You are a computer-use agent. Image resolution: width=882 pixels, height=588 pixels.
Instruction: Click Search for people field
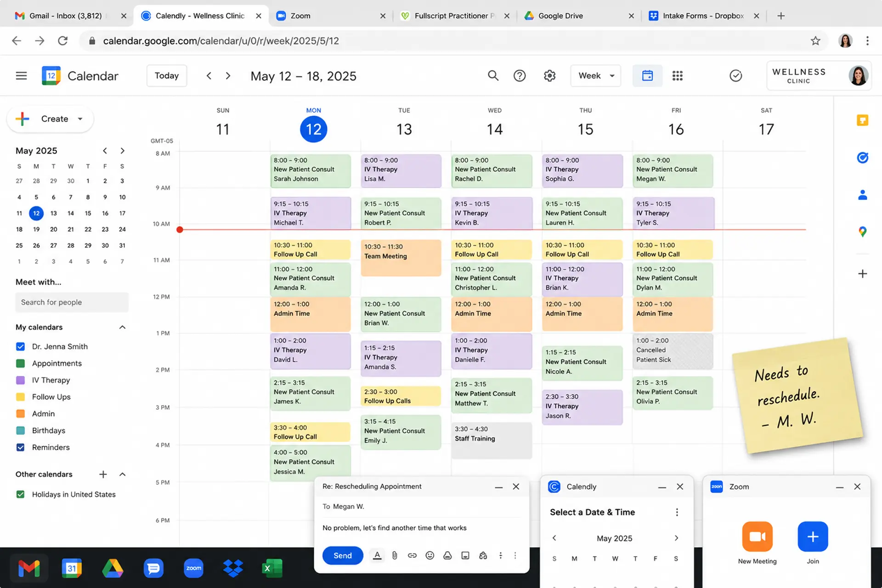coord(72,302)
